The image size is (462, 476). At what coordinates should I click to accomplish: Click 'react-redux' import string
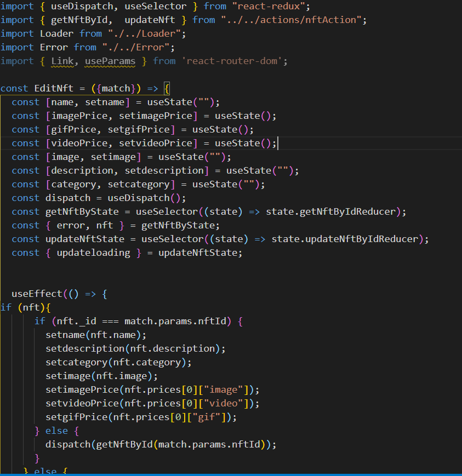point(268,6)
